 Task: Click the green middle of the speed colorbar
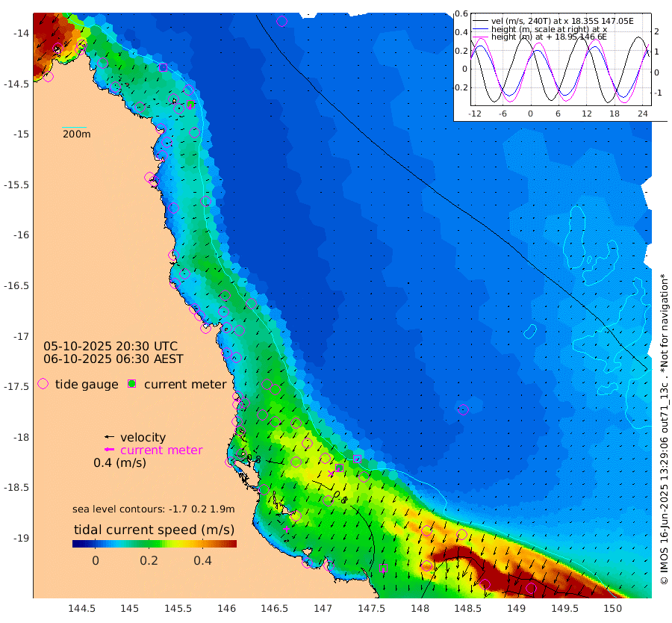pyautogui.click(x=155, y=544)
